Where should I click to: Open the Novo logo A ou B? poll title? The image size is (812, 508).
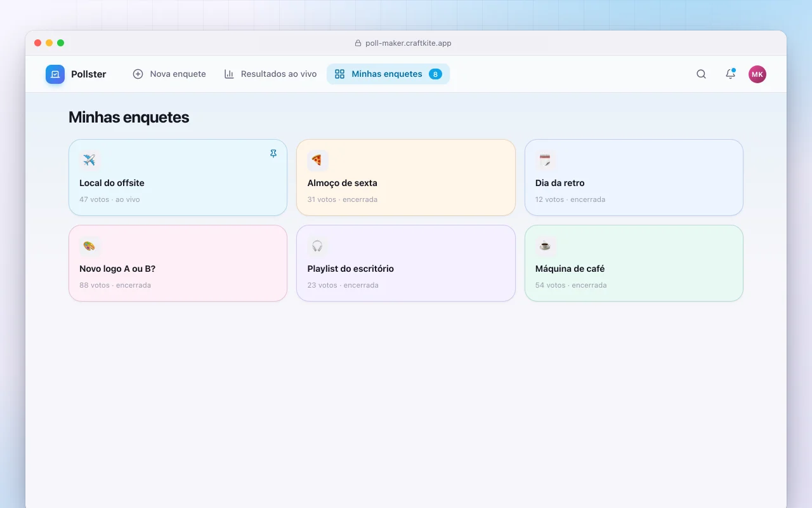(117, 269)
